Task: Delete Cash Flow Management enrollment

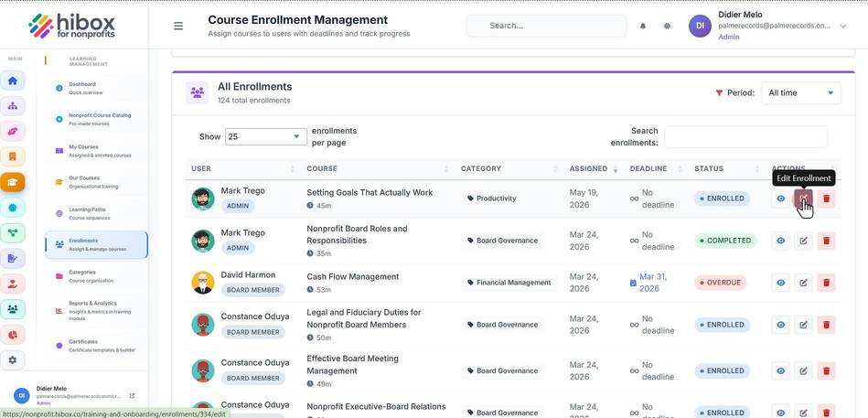Action: [x=827, y=283]
